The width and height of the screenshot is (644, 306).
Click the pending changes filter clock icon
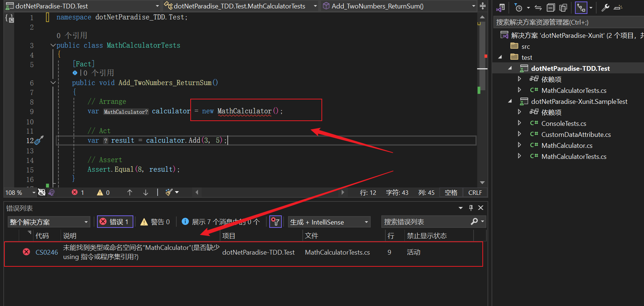518,7
